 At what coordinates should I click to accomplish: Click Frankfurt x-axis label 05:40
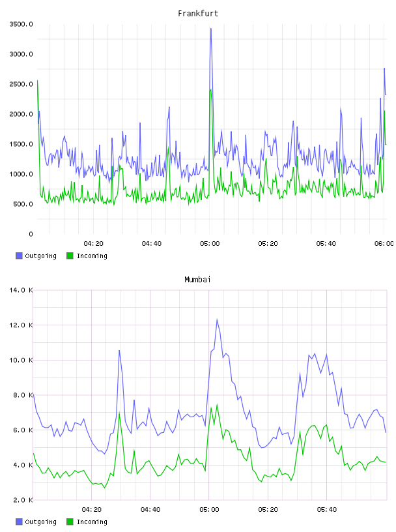point(326,244)
